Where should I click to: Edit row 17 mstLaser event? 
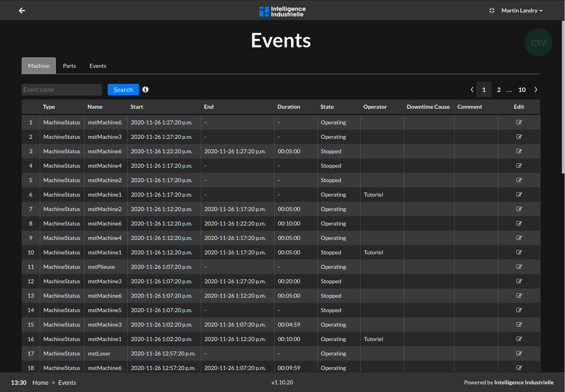coord(519,353)
